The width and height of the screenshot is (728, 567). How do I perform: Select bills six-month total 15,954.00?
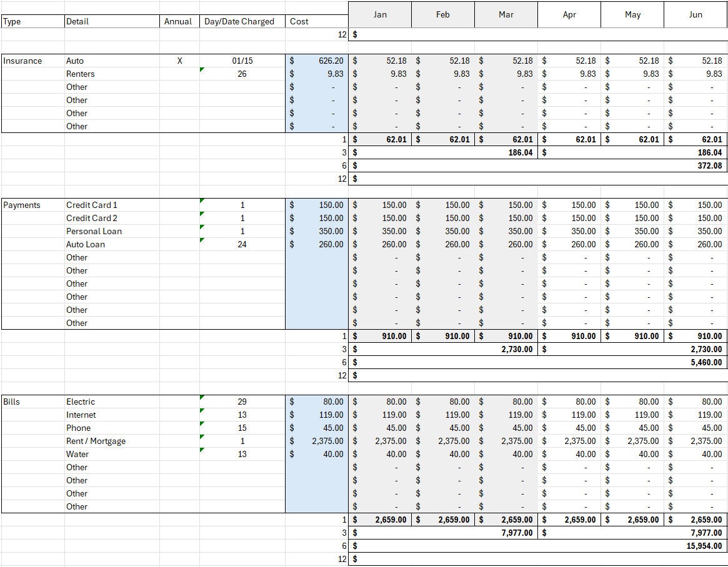[537, 546]
